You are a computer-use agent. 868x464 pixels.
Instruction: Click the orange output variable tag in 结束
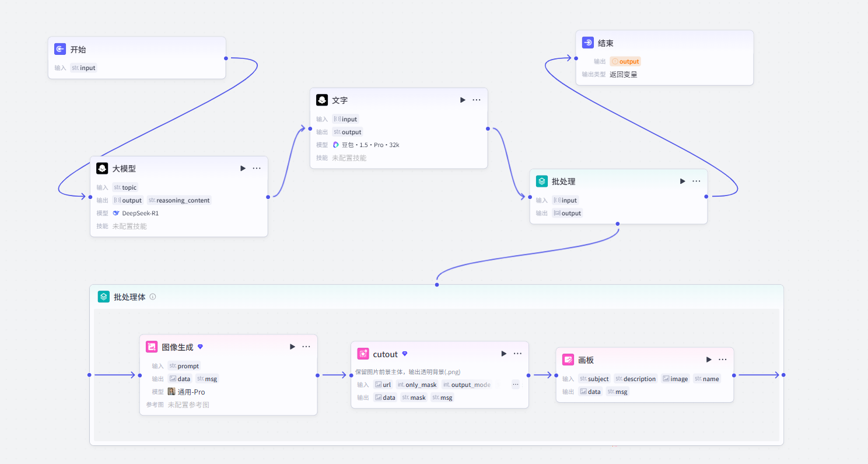click(625, 61)
